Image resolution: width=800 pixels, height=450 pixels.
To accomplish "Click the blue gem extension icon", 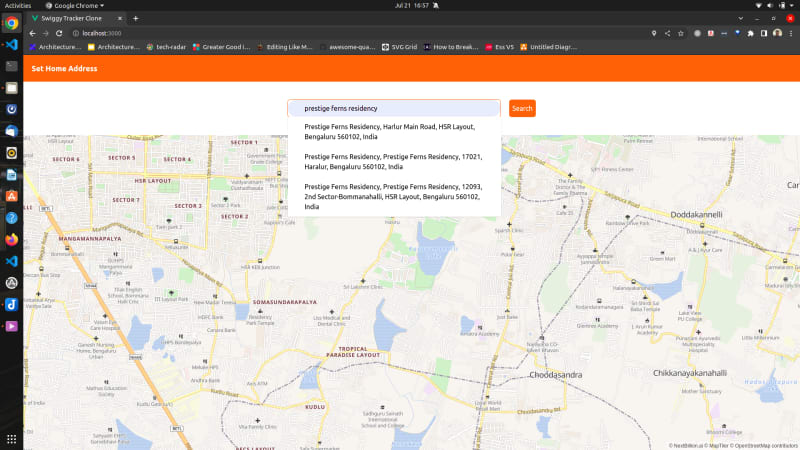I will point(737,33).
